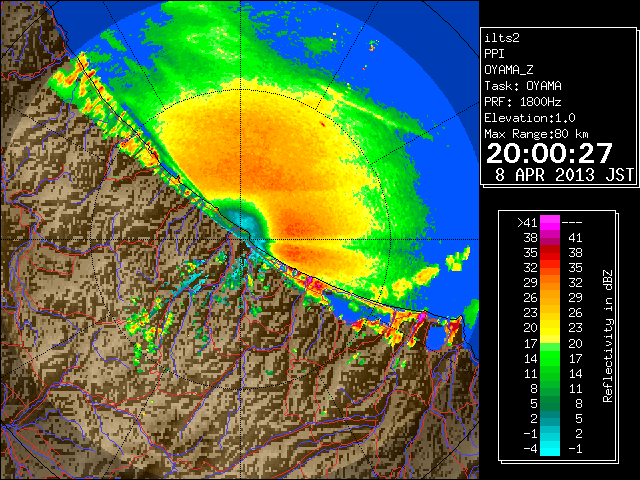Click the 'Task: OYAMA' line
Viewport: 640px width, 480px height.
click(523, 86)
